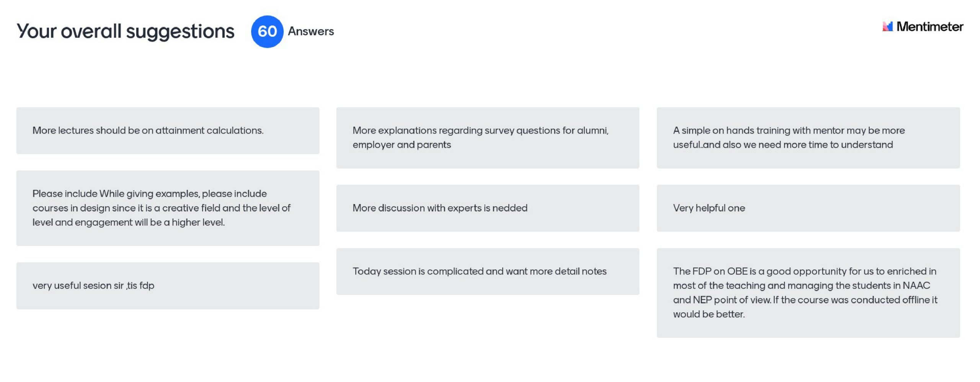Click the Answers label beside the badge
This screenshot has width=980, height=382.
311,31
